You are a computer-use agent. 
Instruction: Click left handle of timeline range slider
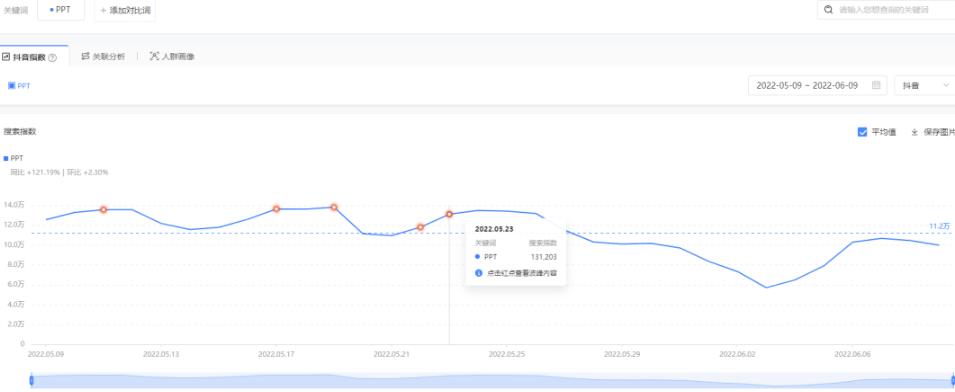31,380
